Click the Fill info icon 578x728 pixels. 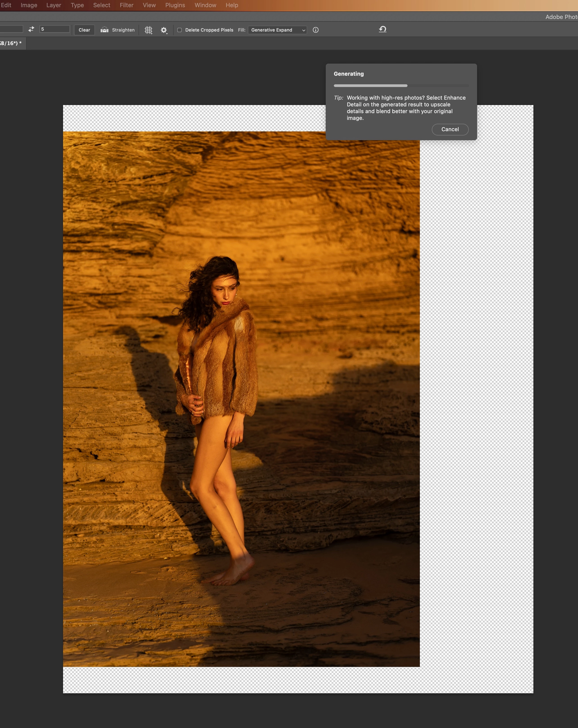tap(316, 30)
